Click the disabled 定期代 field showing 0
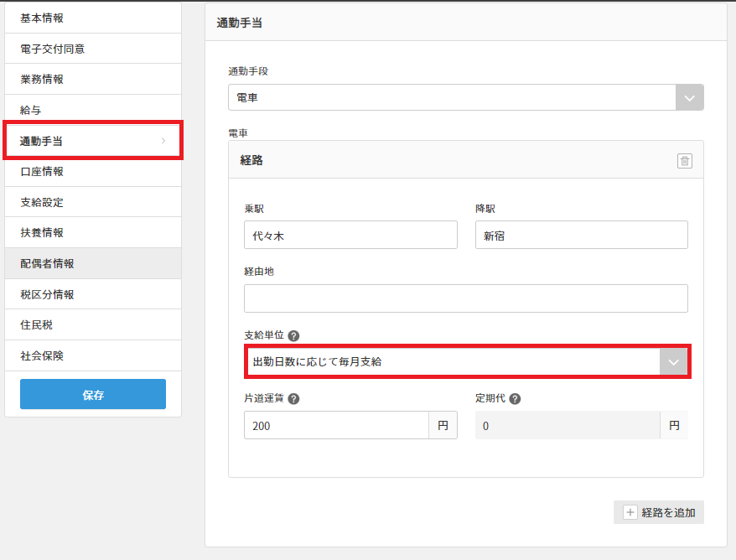 (568, 425)
